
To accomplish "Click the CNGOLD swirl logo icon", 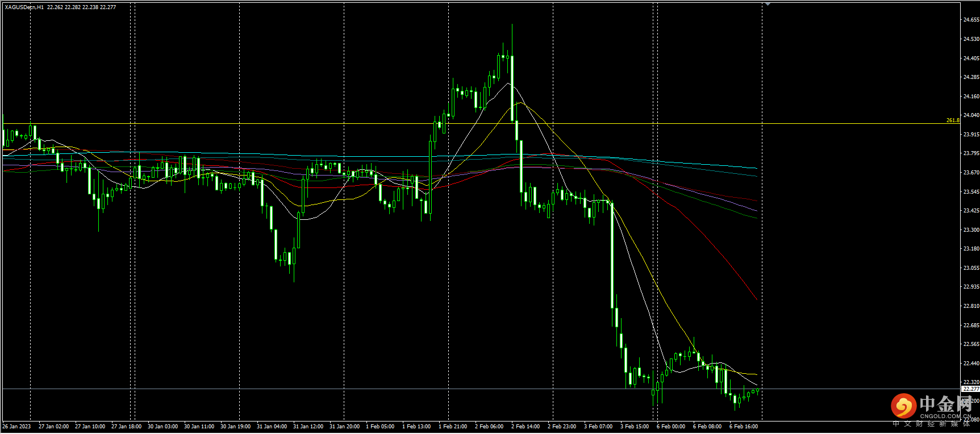I will click(x=903, y=406).
